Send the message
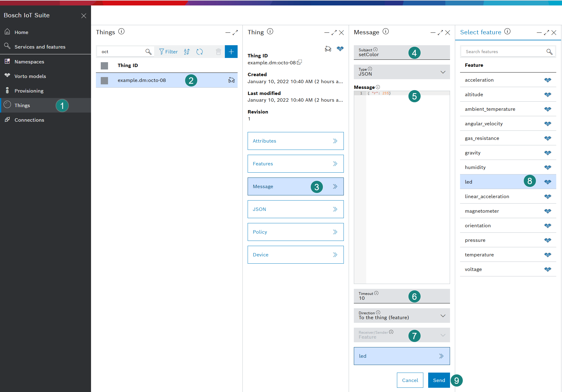 click(439, 380)
